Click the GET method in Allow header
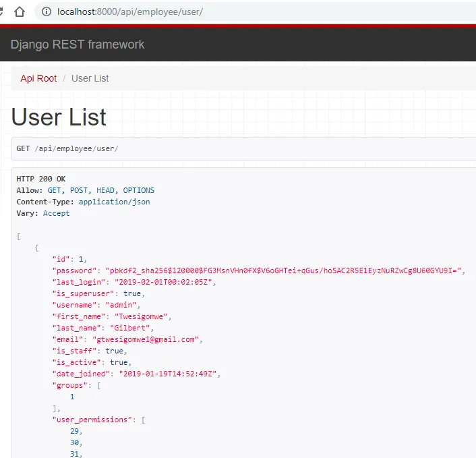 pyautogui.click(x=54, y=190)
